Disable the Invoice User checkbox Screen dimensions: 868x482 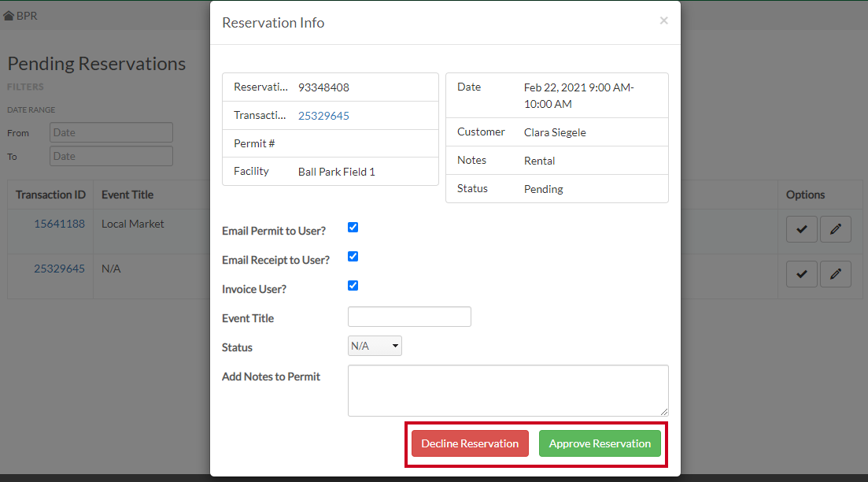[x=353, y=285]
